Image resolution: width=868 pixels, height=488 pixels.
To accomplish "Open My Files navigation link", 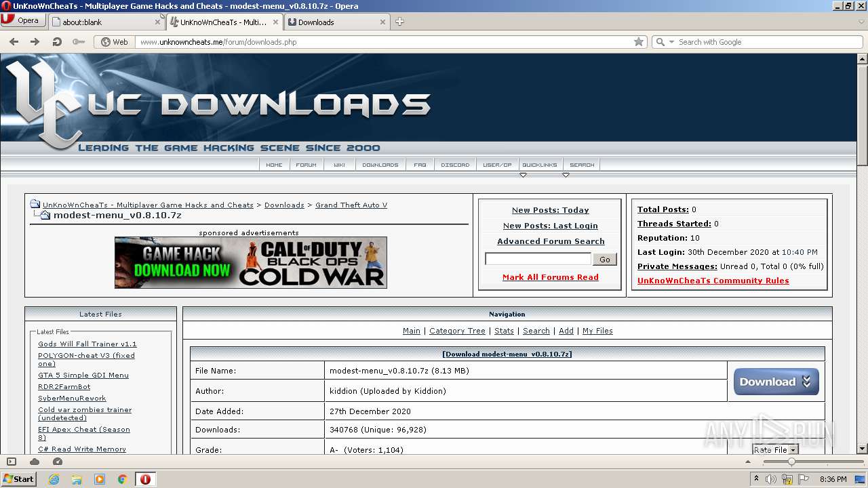I will click(x=597, y=331).
